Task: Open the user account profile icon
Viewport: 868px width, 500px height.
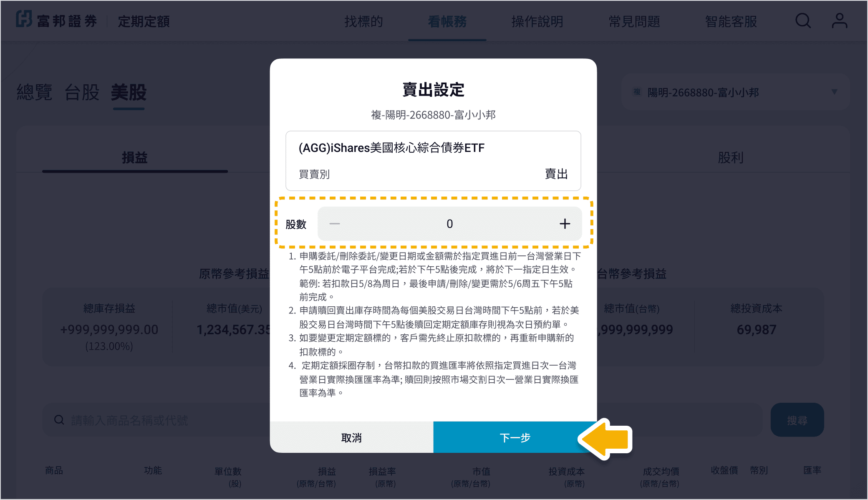Action: point(839,21)
